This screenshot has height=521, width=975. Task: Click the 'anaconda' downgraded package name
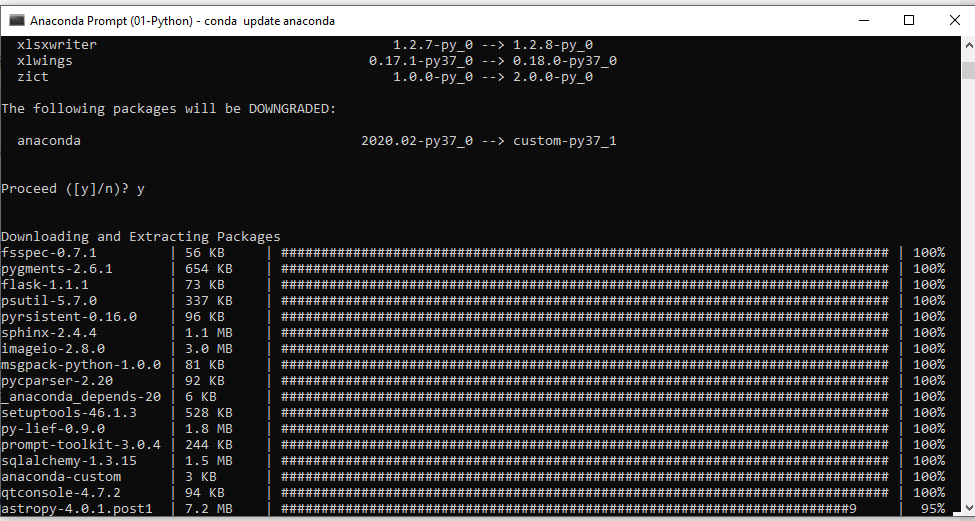click(49, 141)
